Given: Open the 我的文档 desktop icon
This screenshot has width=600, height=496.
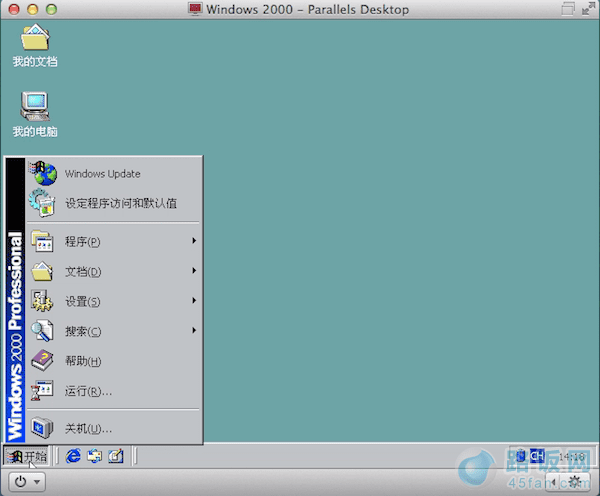Looking at the screenshot, I should click(35, 45).
